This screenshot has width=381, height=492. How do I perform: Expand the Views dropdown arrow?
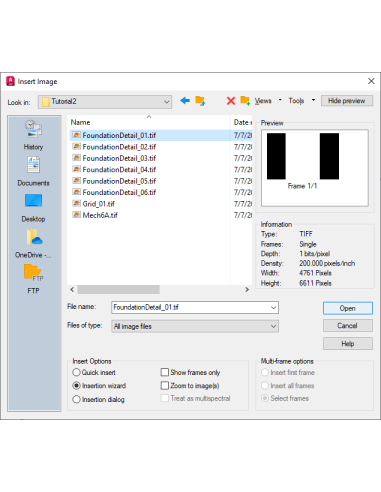pos(280,100)
